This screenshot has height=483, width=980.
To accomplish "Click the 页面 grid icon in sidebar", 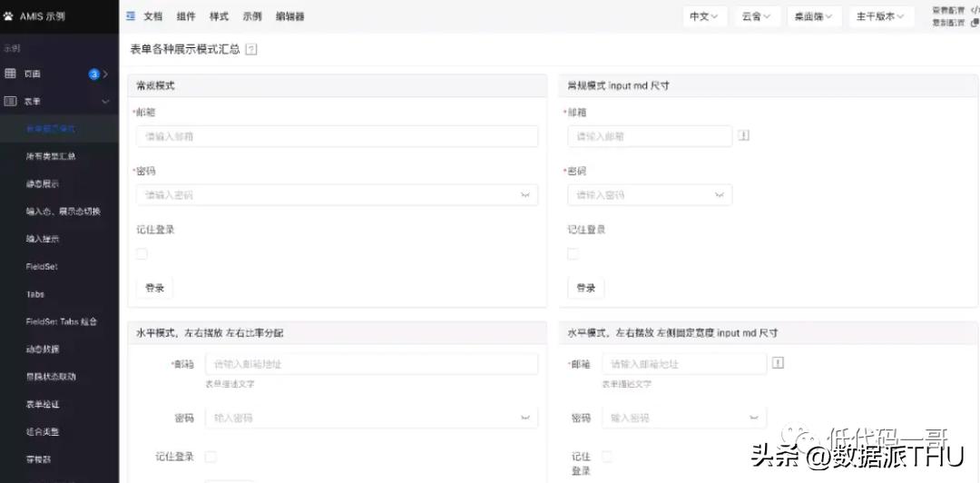I will click(x=11, y=74).
